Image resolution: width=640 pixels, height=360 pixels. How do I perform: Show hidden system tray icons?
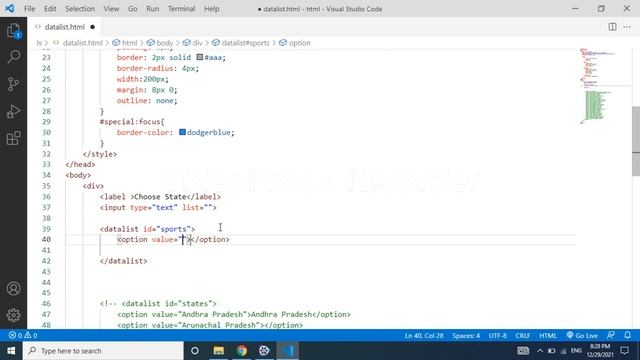(540, 351)
